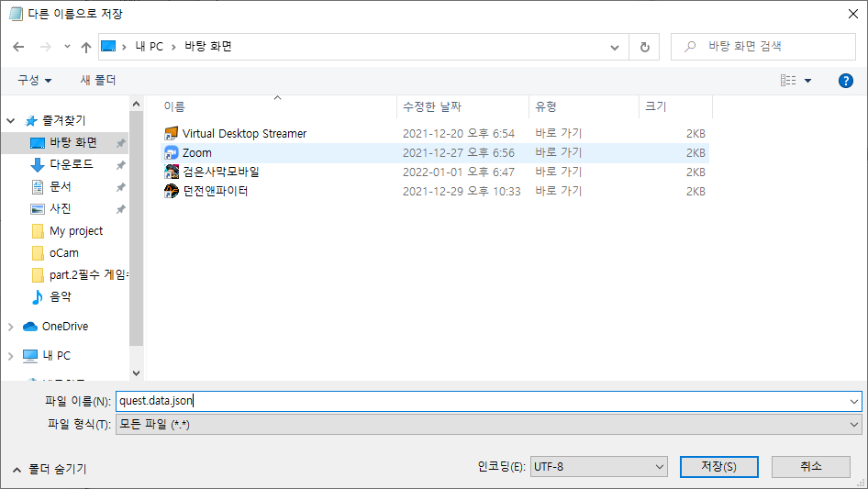Select Virtual Desktop Streamer shortcut icon
This screenshot has height=489, width=868.
pyautogui.click(x=171, y=133)
